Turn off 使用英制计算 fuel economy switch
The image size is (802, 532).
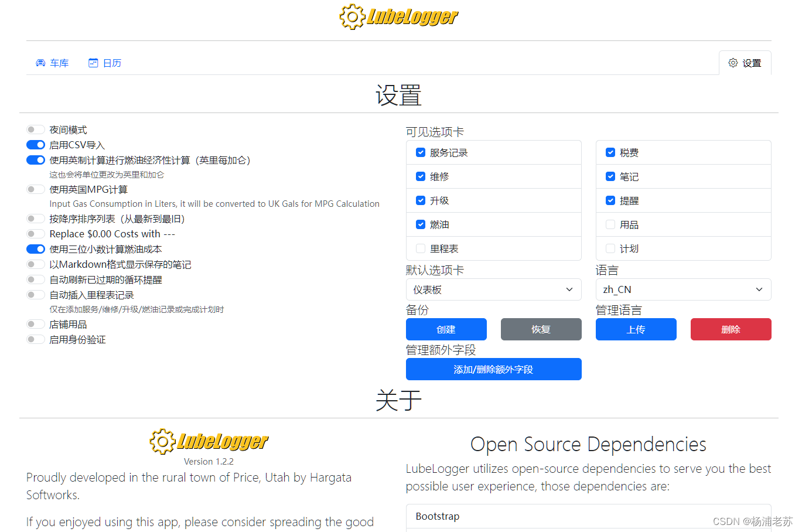36,160
